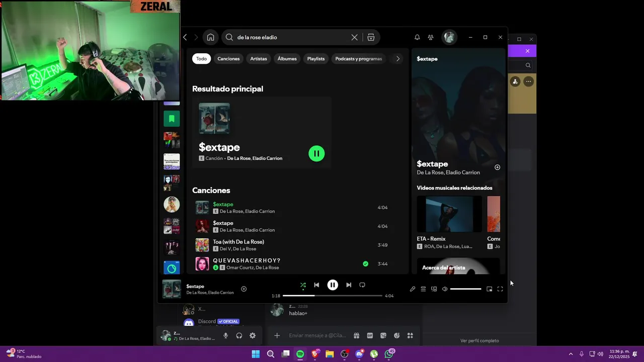Toggle repeat mode

pyautogui.click(x=362, y=285)
